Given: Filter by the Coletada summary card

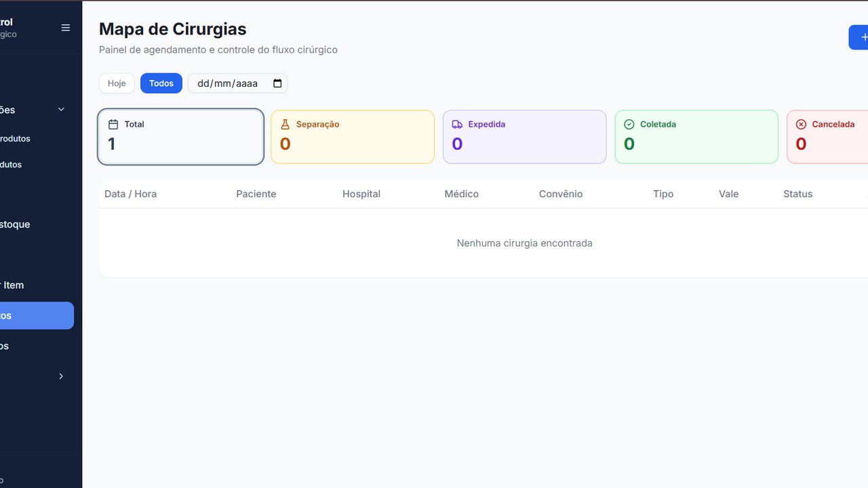Looking at the screenshot, I should [696, 137].
